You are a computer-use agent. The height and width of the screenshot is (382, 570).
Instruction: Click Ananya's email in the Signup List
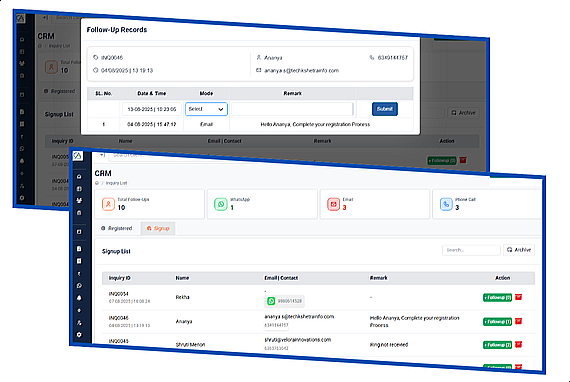click(299, 317)
